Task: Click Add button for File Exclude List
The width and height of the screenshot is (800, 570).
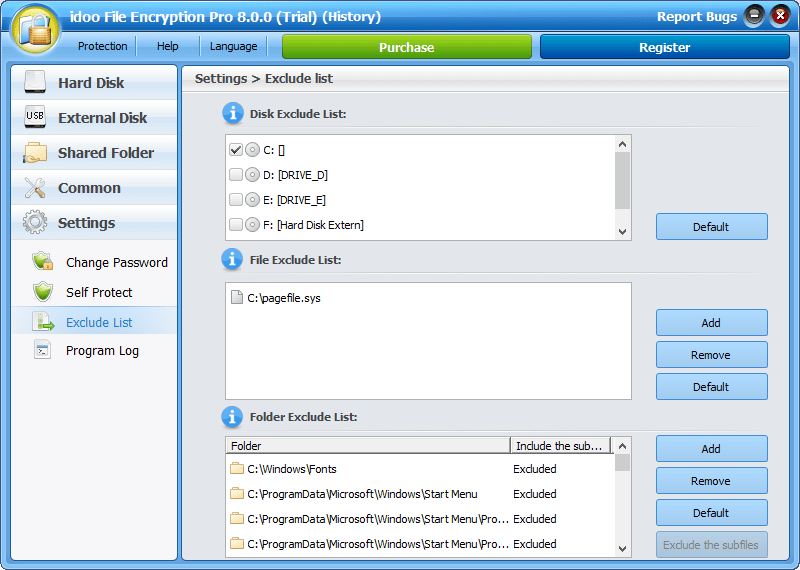Action: 711,323
